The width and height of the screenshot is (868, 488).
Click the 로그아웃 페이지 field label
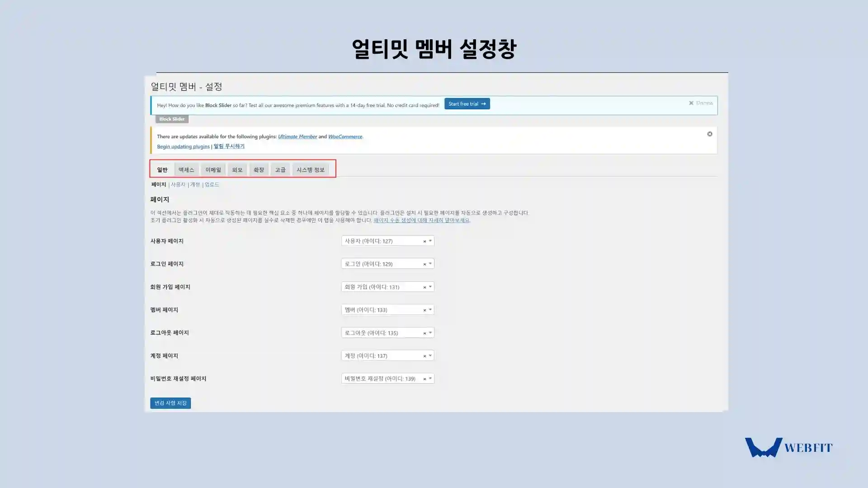tap(170, 333)
